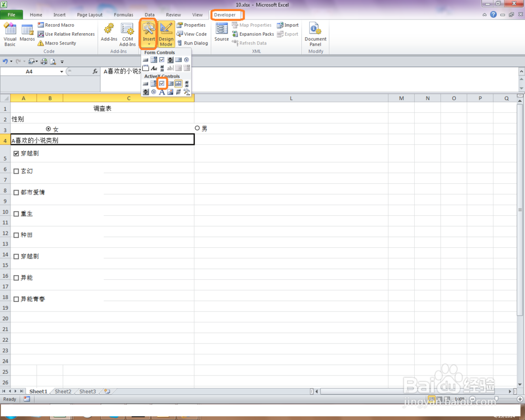This screenshot has height=420, width=525.
Task: Select ActiveX text box control
Action: [x=178, y=83]
